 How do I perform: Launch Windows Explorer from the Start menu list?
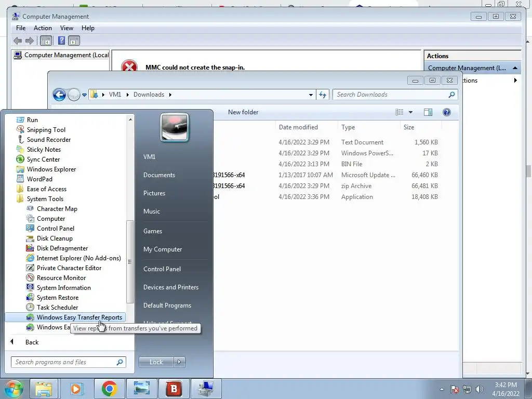click(51, 169)
